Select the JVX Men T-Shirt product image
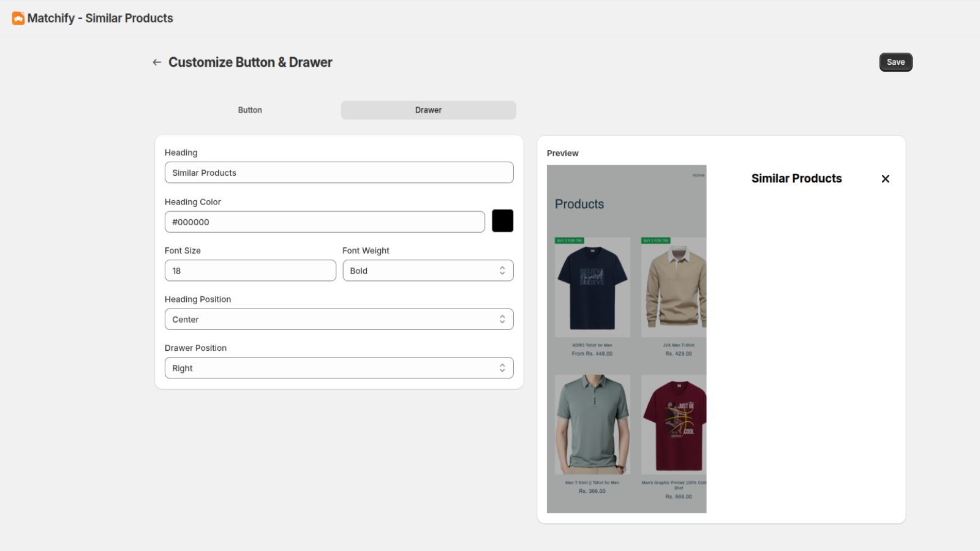980x551 pixels. 674,287
